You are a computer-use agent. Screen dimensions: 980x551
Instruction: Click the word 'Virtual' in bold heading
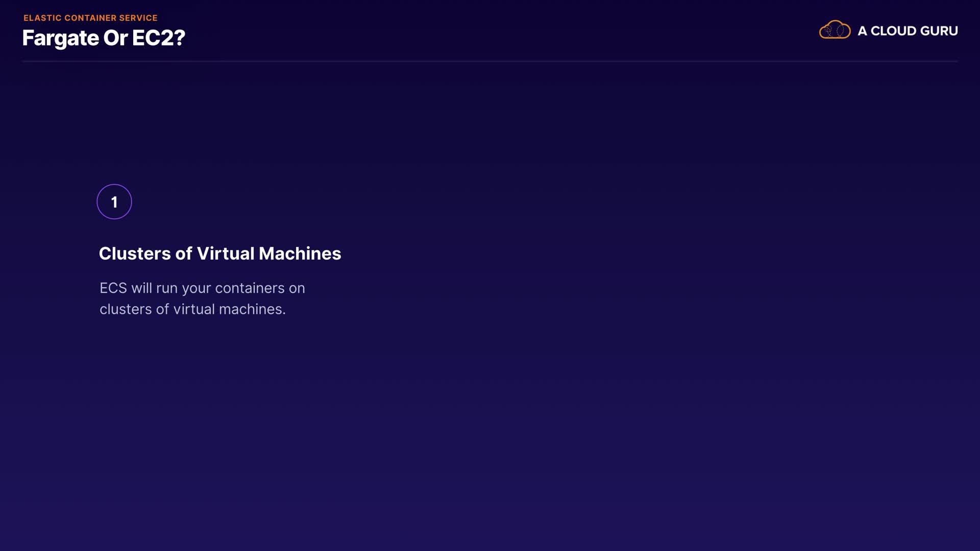(x=225, y=254)
